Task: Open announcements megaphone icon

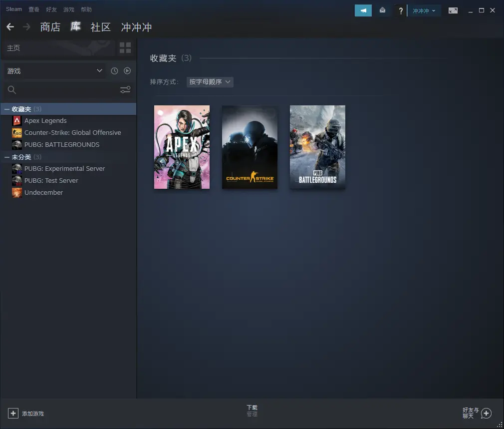Action: pos(363,10)
